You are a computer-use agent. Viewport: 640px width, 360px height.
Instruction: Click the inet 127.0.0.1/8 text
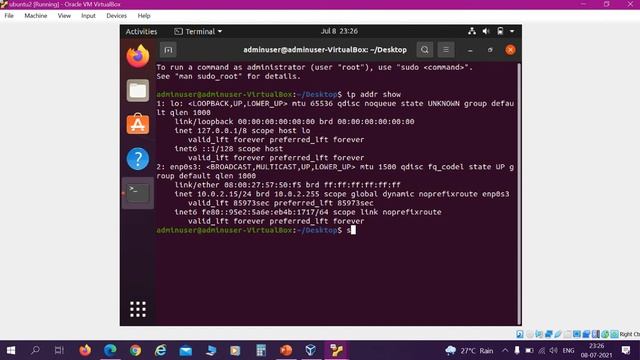pyautogui.click(x=211, y=131)
